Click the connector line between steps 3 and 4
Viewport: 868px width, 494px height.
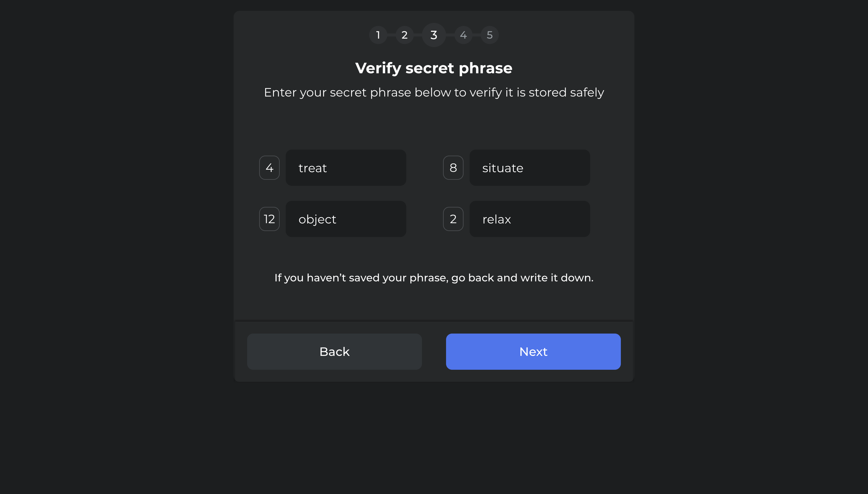click(450, 35)
